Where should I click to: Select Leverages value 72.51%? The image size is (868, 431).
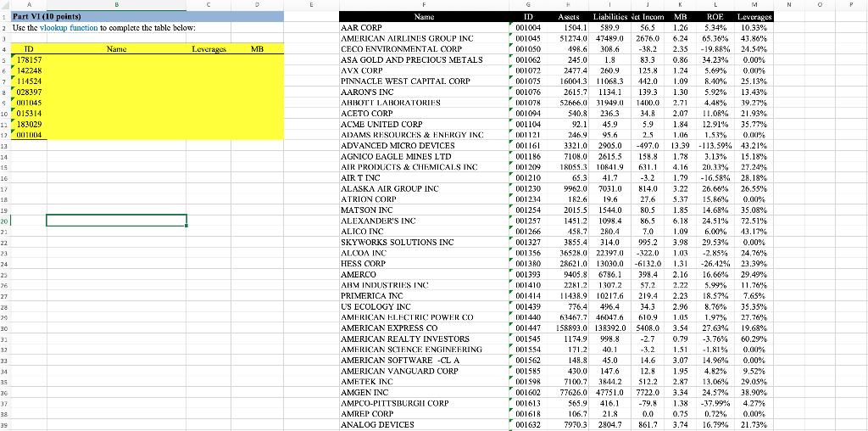754,221
